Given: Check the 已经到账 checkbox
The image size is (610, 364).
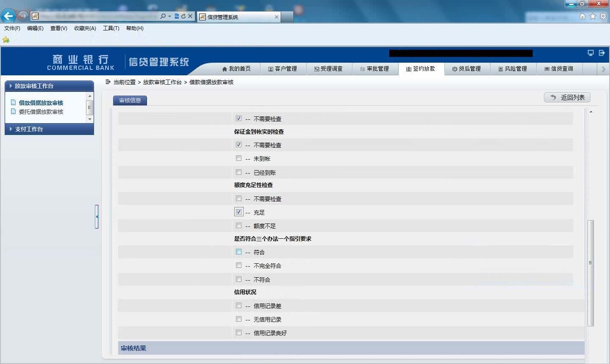Looking at the screenshot, I should point(238,172).
